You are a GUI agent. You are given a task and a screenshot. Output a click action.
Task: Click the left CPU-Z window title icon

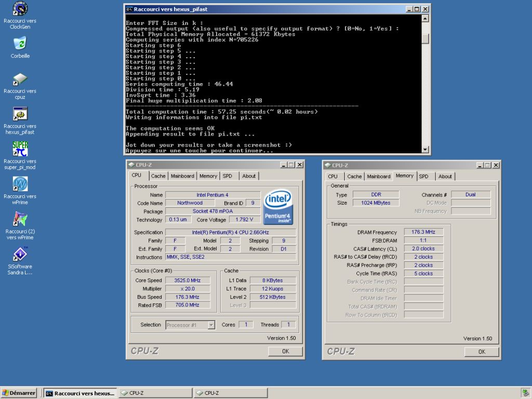131,165
